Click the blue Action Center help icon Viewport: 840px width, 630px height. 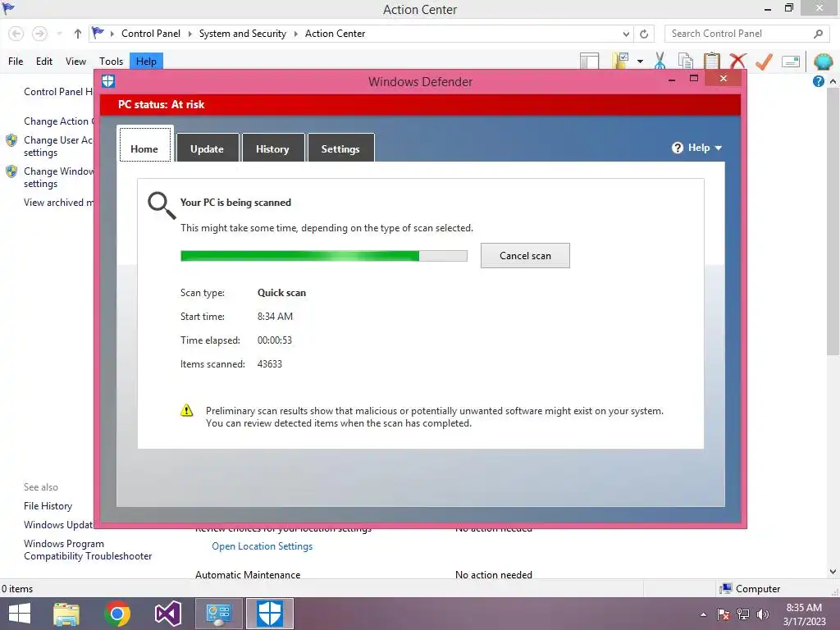(x=818, y=81)
